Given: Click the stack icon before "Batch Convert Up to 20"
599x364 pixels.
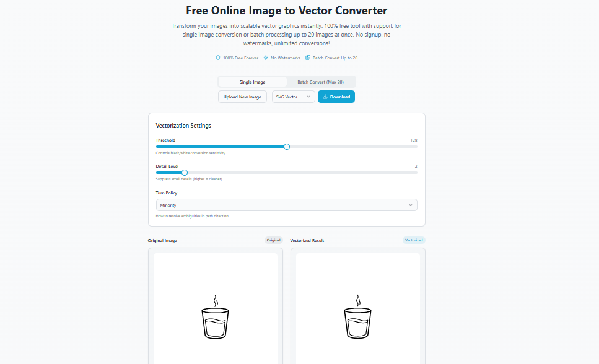Looking at the screenshot, I should tap(307, 58).
